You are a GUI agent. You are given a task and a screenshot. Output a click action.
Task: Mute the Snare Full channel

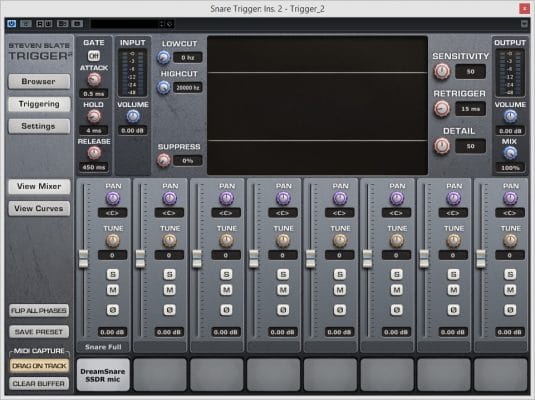[113, 290]
